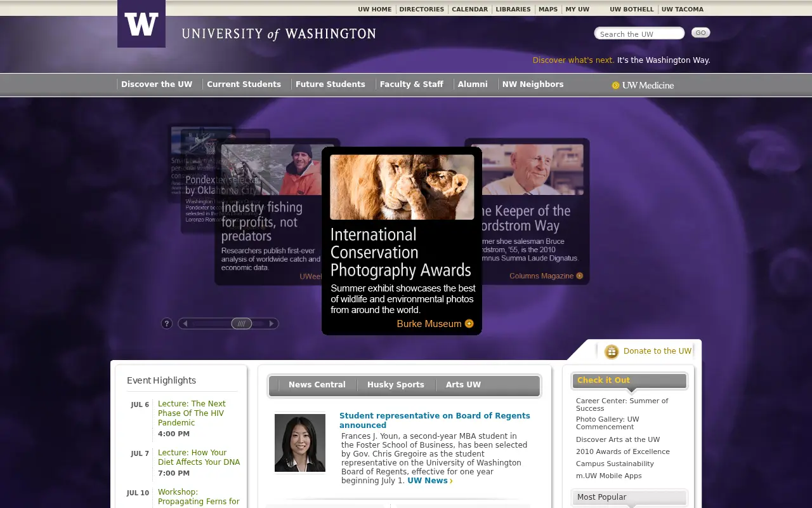The image size is (812, 508).
Task: Open 2010 Awards of Excellence link
Action: [623, 451]
